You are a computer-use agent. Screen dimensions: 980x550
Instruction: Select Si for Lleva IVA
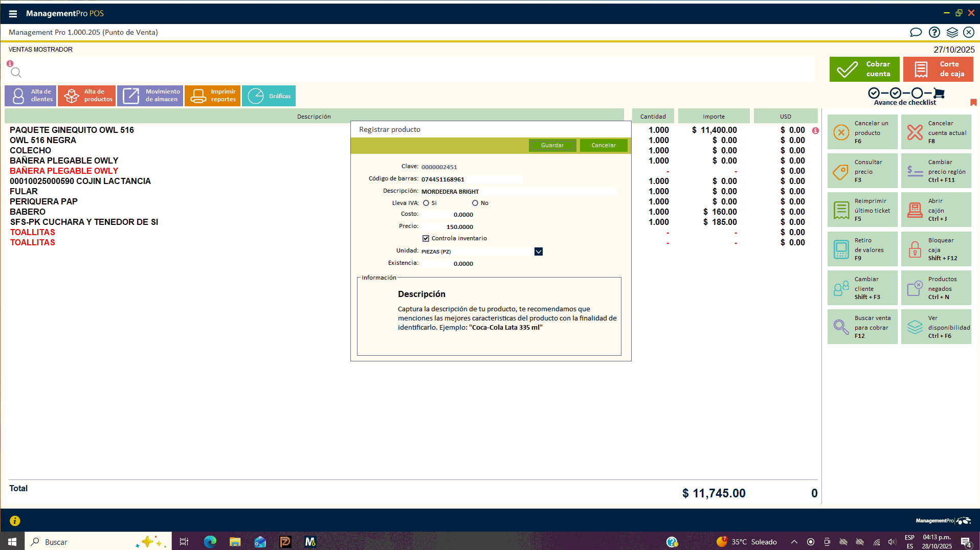426,203
